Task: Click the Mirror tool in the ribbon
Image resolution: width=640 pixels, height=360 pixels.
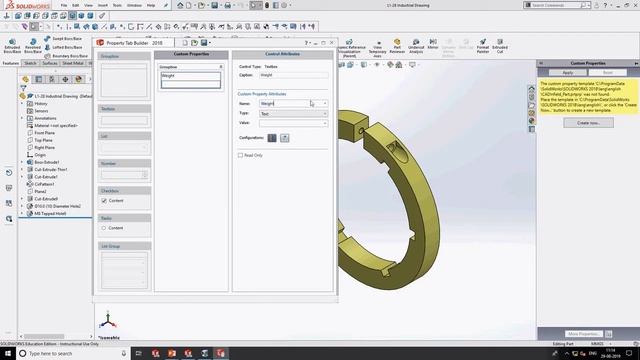Action: [433, 44]
